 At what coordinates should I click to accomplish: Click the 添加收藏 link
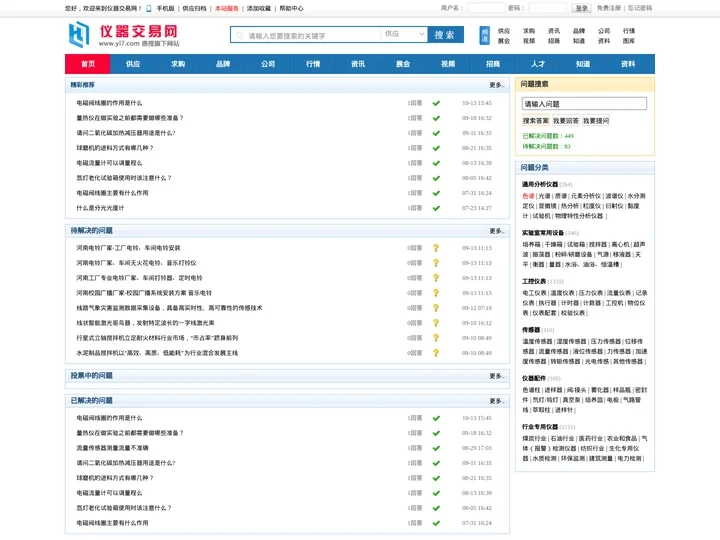tap(259, 8)
